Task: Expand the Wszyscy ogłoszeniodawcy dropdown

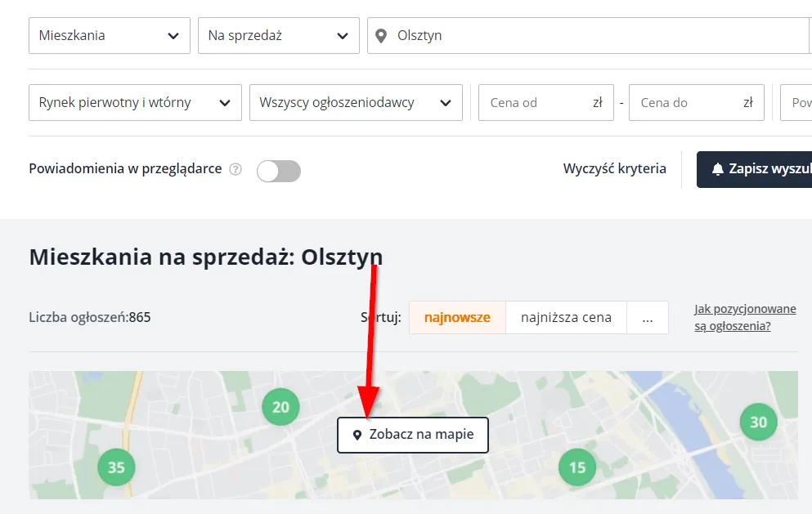Action: click(356, 101)
